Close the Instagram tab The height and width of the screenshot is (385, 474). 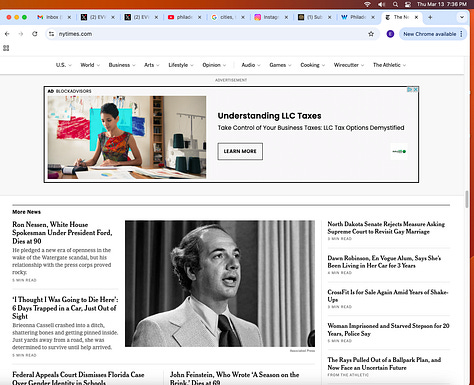click(x=286, y=17)
